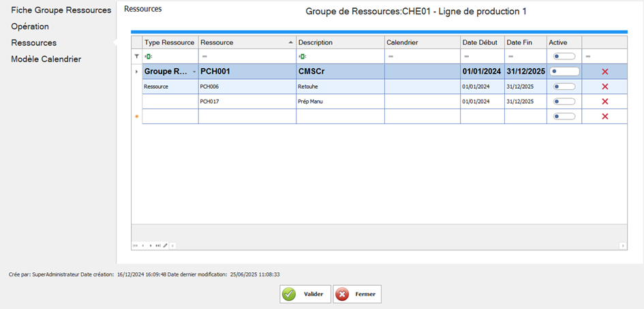This screenshot has height=309, width=644.
Task: Go to first record in navigator
Action: (x=135, y=245)
